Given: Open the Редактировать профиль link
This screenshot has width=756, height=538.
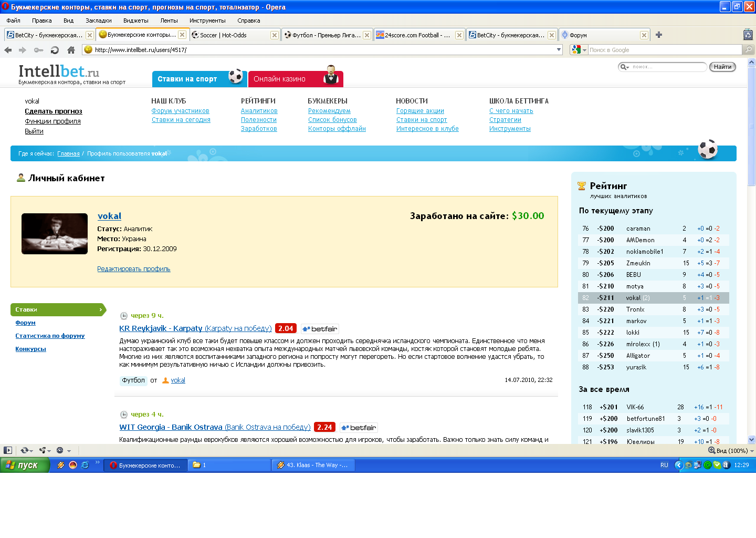Looking at the screenshot, I should [134, 269].
